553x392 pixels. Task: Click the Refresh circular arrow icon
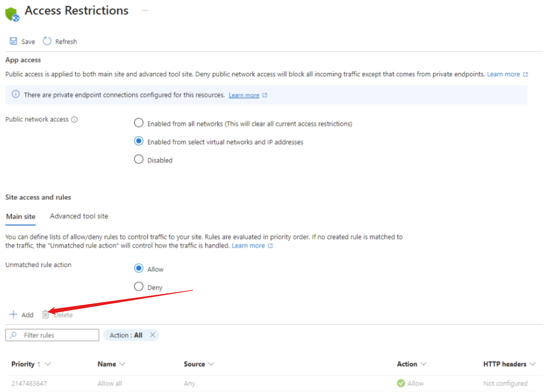47,41
